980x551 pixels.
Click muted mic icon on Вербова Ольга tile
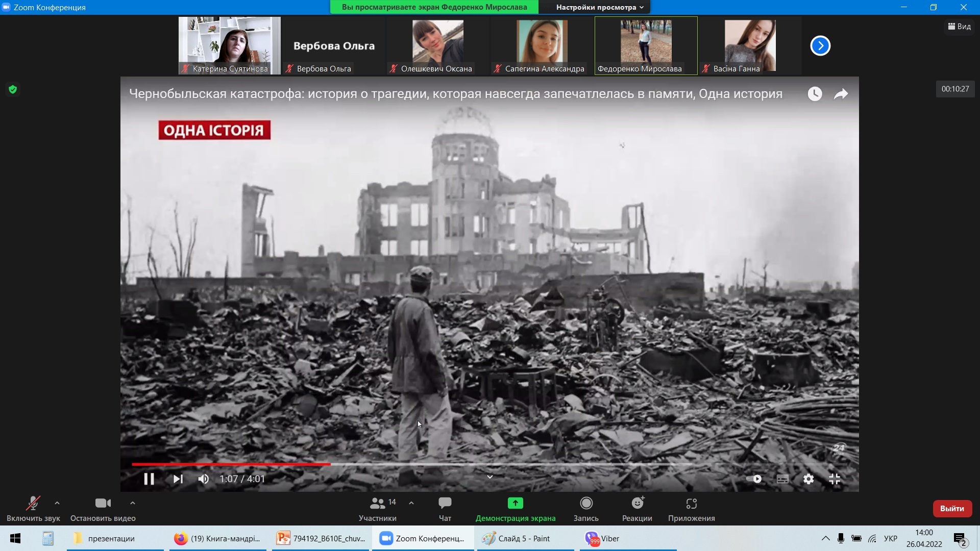[x=289, y=68]
